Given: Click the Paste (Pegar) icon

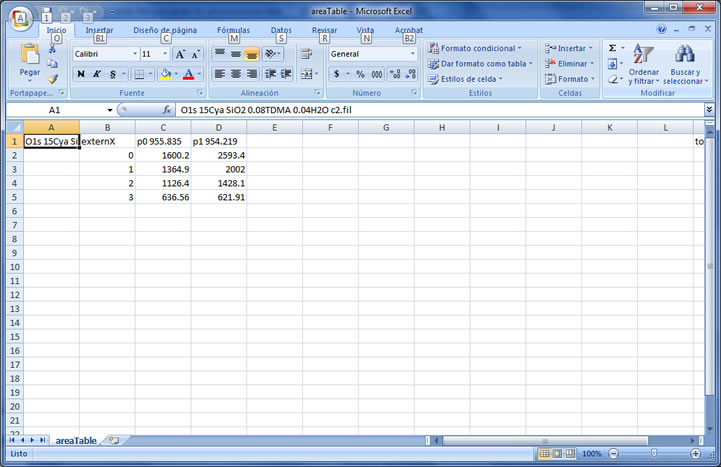Looking at the screenshot, I should point(30,60).
